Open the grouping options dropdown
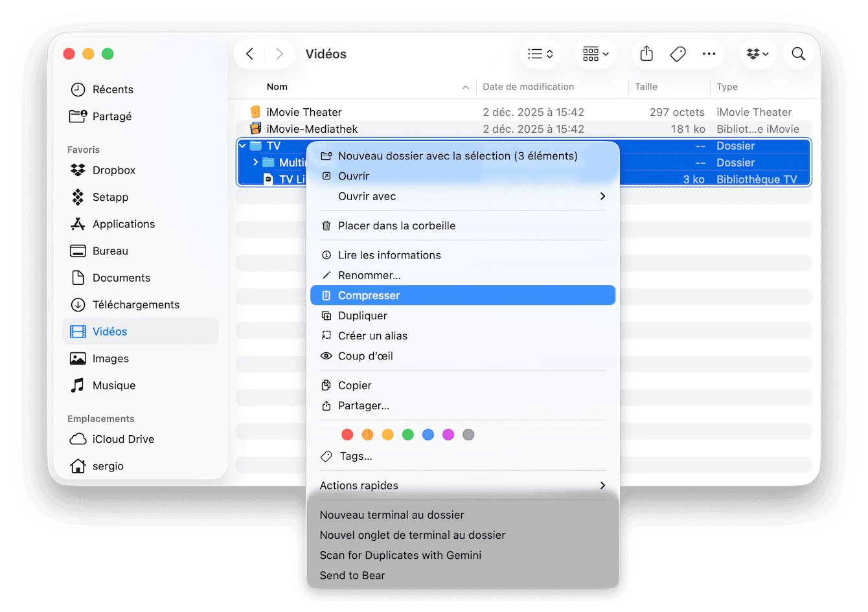This screenshot has width=868, height=612. 595,54
